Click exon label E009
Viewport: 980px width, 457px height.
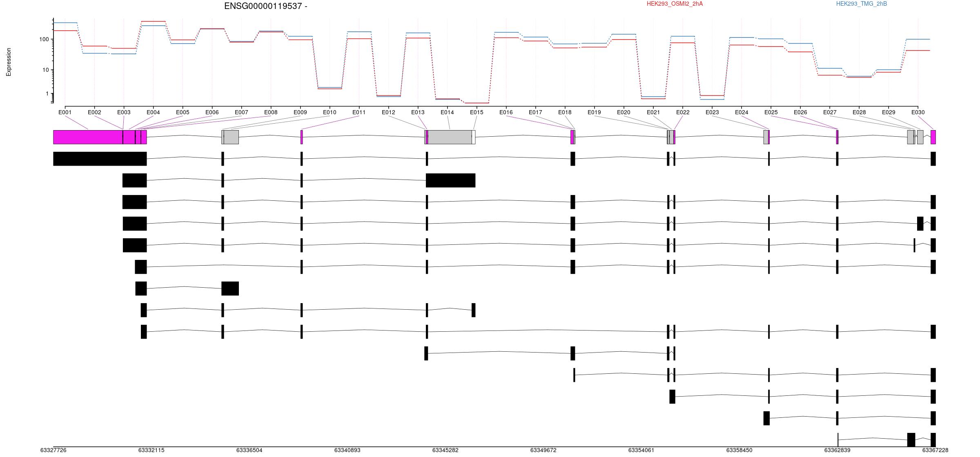pos(300,112)
